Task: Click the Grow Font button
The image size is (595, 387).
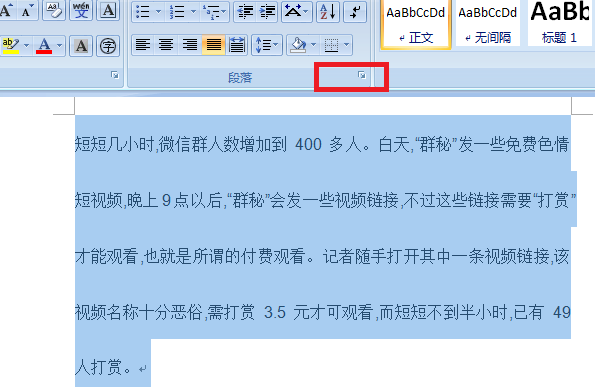Action: [7, 10]
